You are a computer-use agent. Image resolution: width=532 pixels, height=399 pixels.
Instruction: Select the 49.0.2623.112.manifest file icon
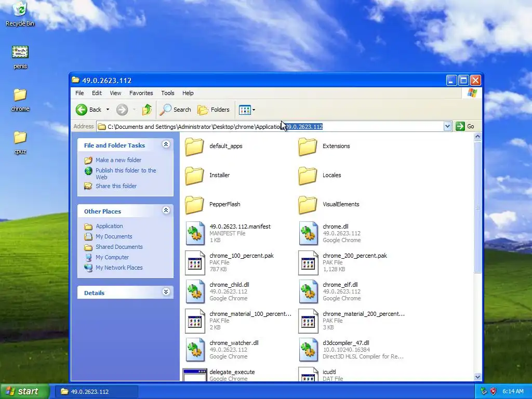[195, 233]
